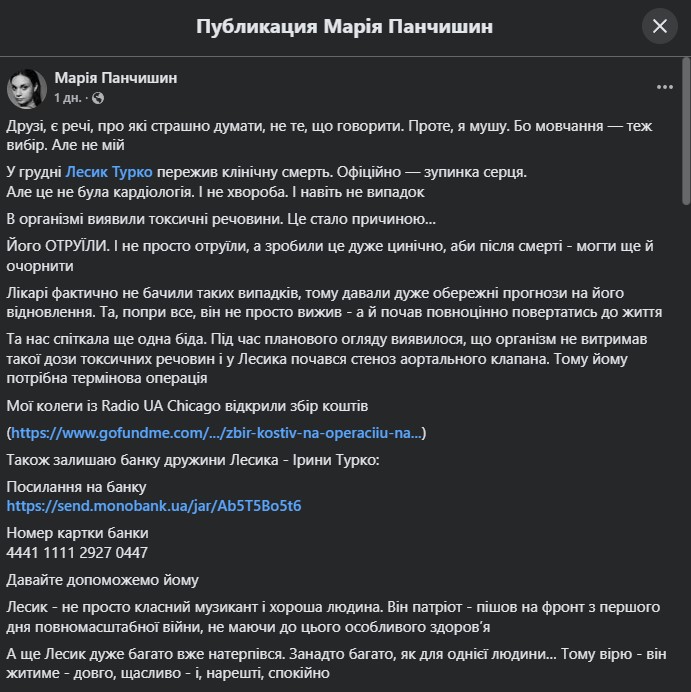Image resolution: width=691 pixels, height=692 pixels.
Task: Click the opening paragraph starting 'Друзі, є речі'
Action: 330,135
